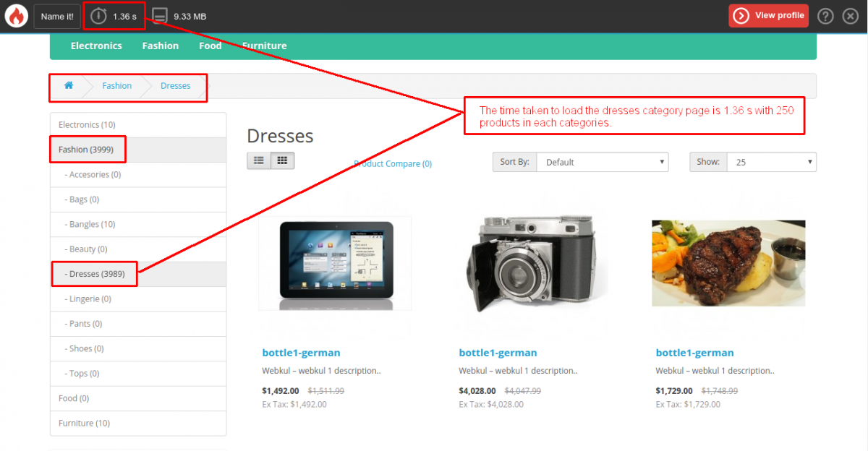This screenshot has height=451, width=868.
Task: Open the Blackfire help question mark icon
Action: click(x=825, y=15)
